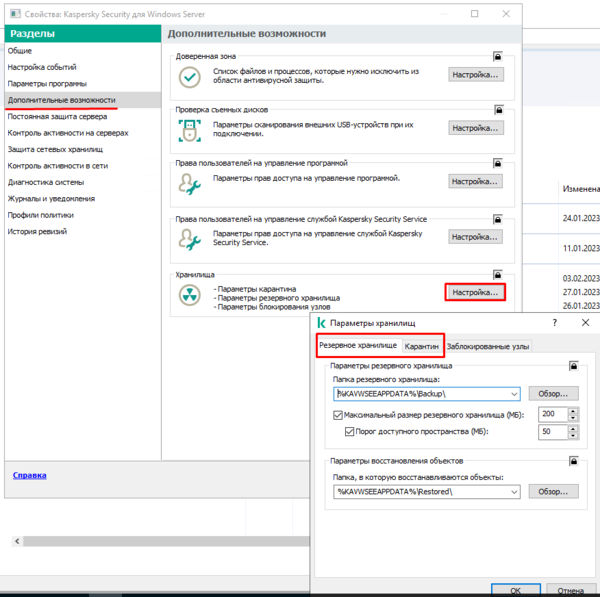Click Обзор for restored objects folder

[x=553, y=492]
